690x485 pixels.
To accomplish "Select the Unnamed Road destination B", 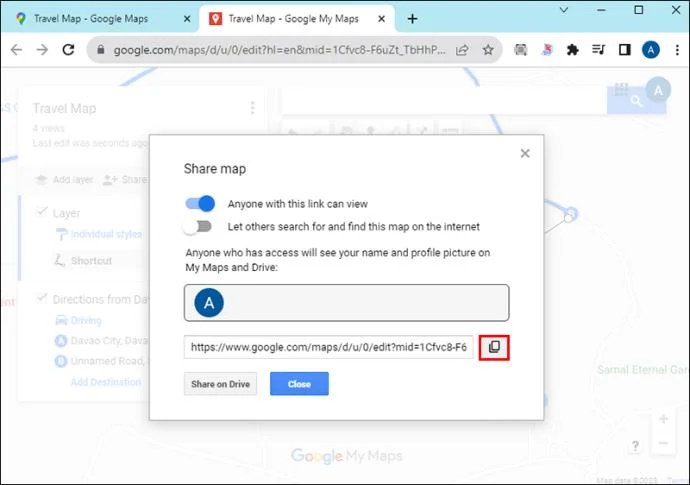I will (x=102, y=361).
